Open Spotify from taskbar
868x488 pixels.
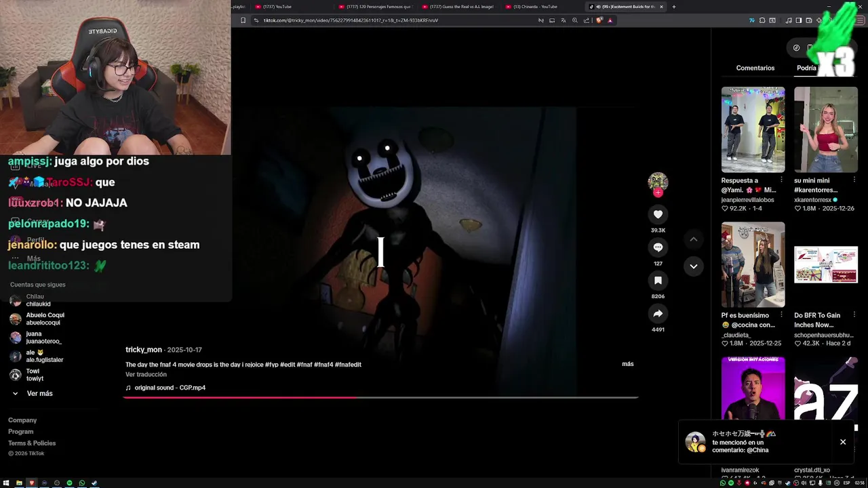(69, 483)
